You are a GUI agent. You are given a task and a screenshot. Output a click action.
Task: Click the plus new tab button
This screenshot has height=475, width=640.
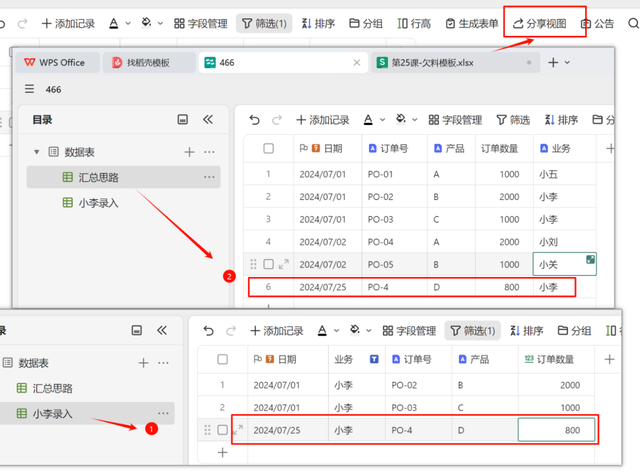point(553,62)
